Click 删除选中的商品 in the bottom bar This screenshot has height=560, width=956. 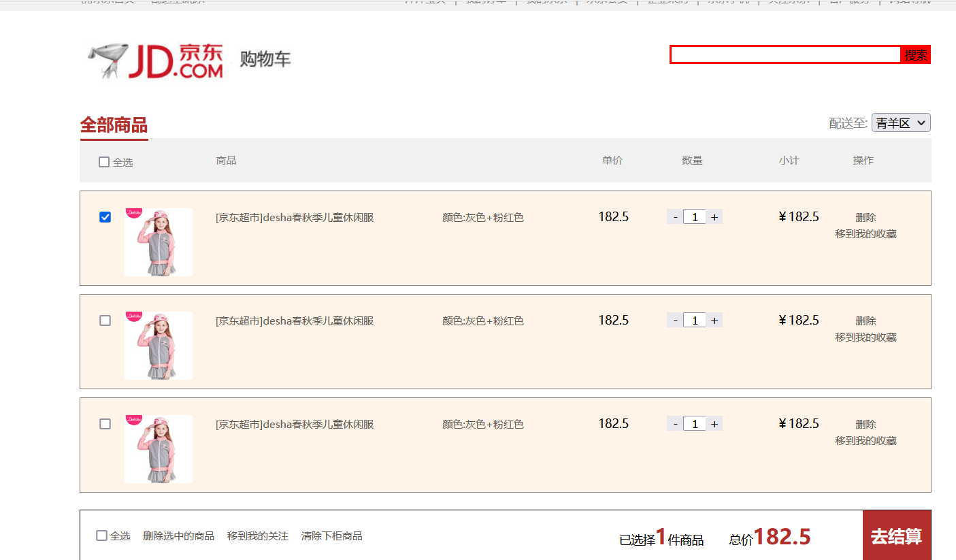pos(178,536)
